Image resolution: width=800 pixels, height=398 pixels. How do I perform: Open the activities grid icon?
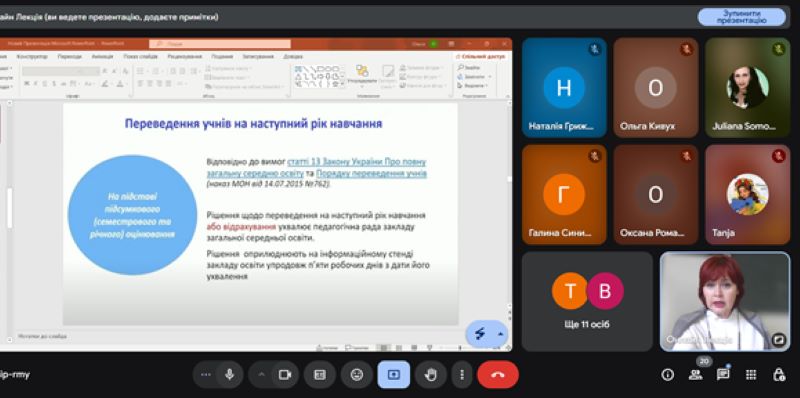pyautogui.click(x=751, y=375)
